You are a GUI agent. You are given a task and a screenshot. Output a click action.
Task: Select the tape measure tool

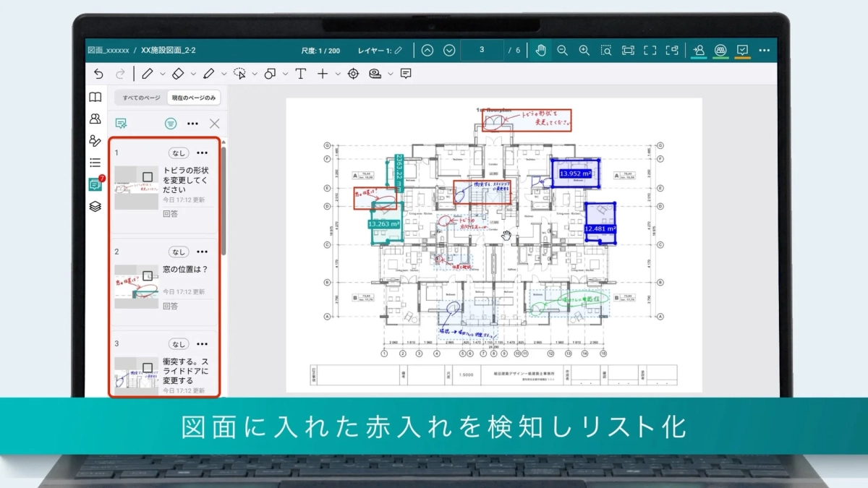[375, 74]
